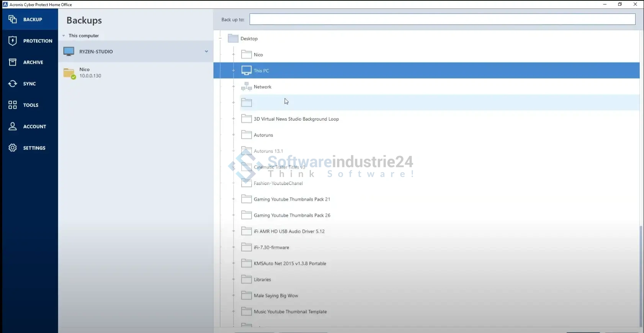Expand the RYZEN-STUDIO dropdown chevron

tap(206, 51)
